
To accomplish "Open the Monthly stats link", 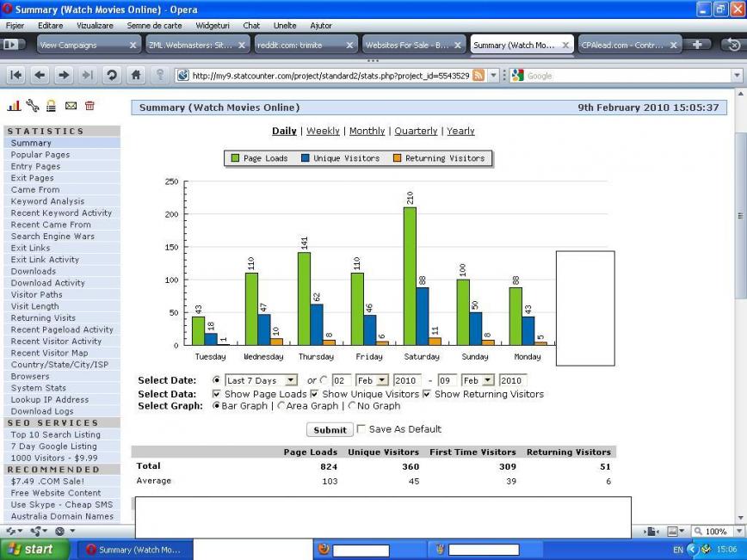I will point(367,131).
